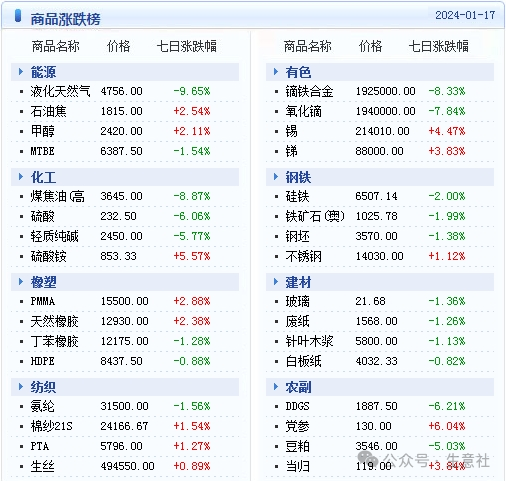Open the 化工 category heading

point(43,177)
